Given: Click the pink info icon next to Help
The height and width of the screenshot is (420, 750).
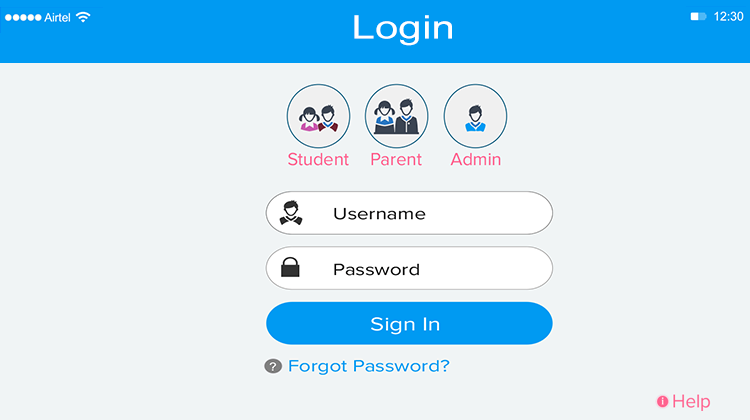Looking at the screenshot, I should point(662,401).
